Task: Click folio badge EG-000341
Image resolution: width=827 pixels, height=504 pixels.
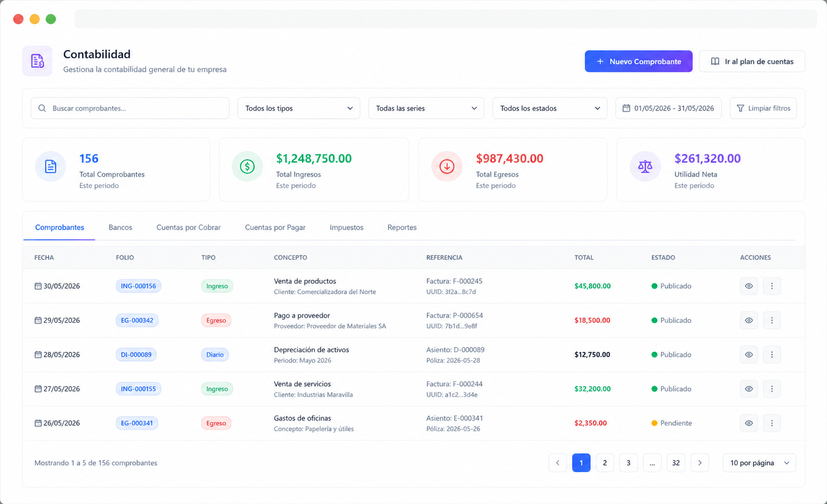Action: [137, 423]
